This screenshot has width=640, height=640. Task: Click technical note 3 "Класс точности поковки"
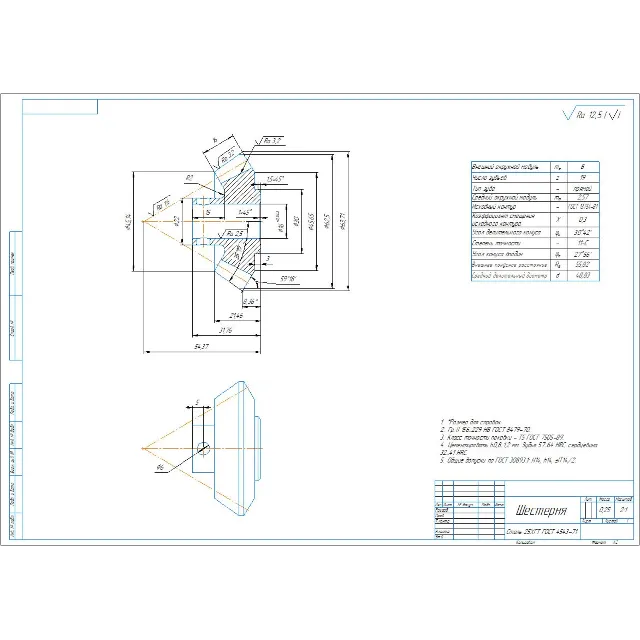(502, 437)
